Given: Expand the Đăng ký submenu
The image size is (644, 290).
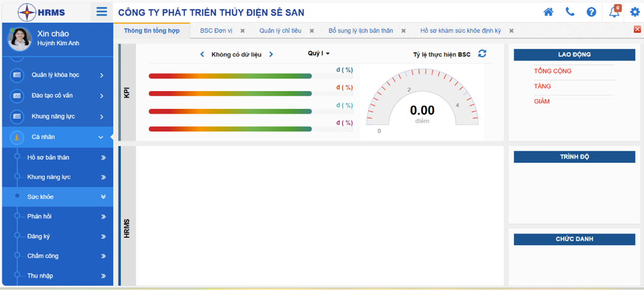Looking at the screenshot, I should [x=103, y=236].
